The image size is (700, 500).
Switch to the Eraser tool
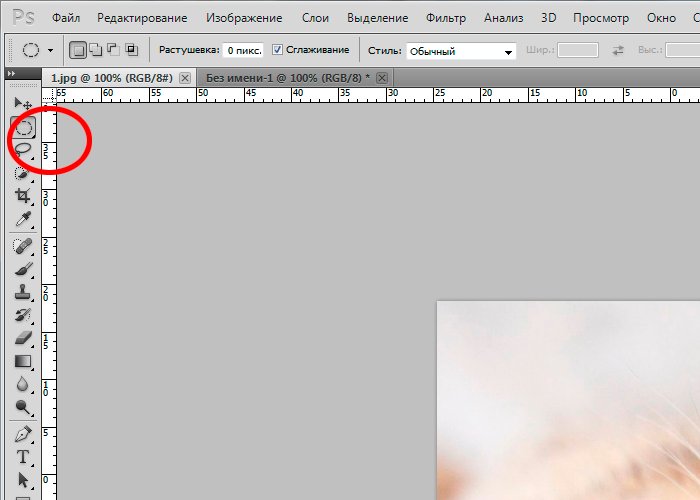click(x=23, y=338)
